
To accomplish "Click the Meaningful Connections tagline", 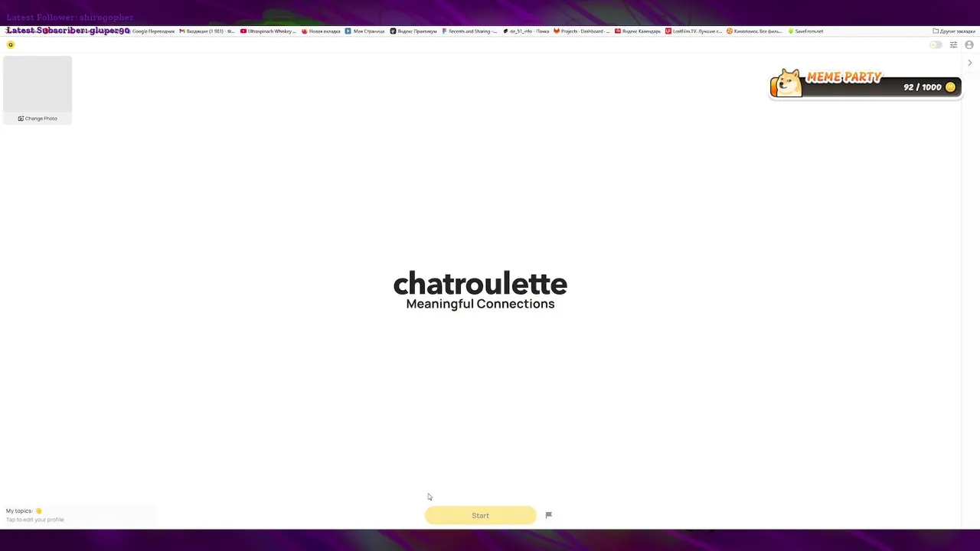I will [x=480, y=304].
